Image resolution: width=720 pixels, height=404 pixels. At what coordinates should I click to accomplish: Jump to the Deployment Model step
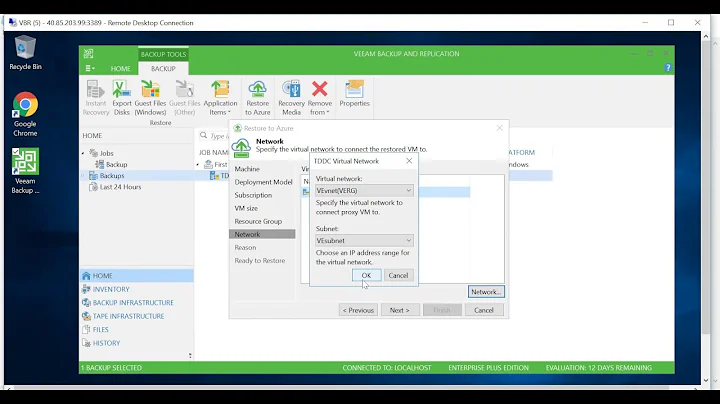(262, 182)
